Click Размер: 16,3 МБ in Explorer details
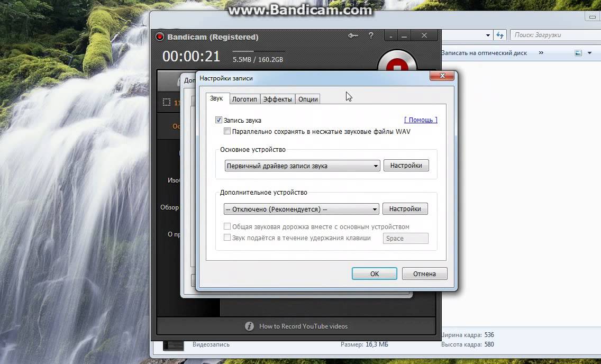Image resolution: width=601 pixels, height=364 pixels. point(365,344)
